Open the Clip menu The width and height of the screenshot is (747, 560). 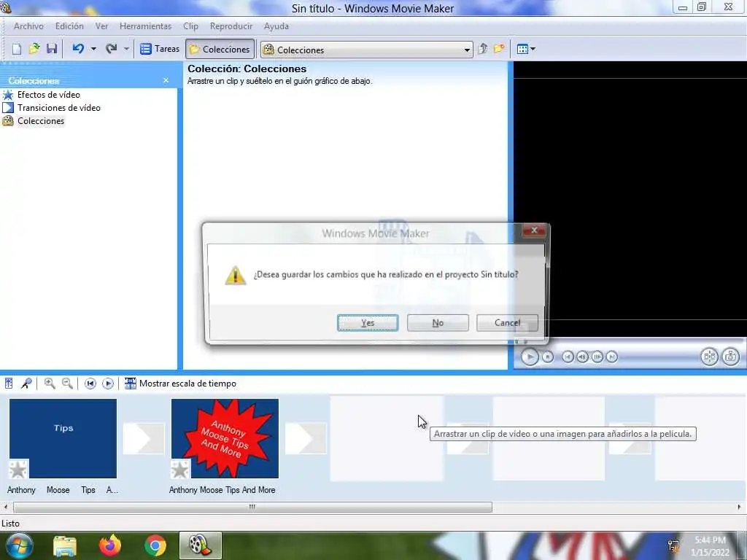[190, 26]
